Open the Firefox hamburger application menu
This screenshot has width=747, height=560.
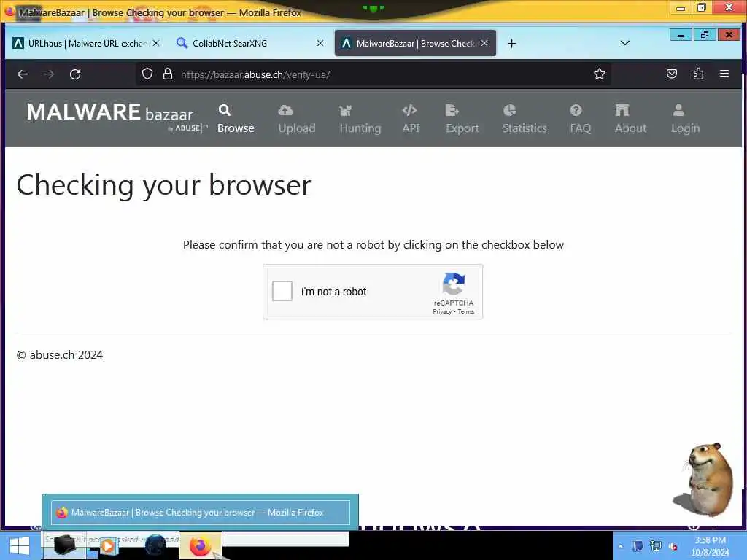pos(724,74)
